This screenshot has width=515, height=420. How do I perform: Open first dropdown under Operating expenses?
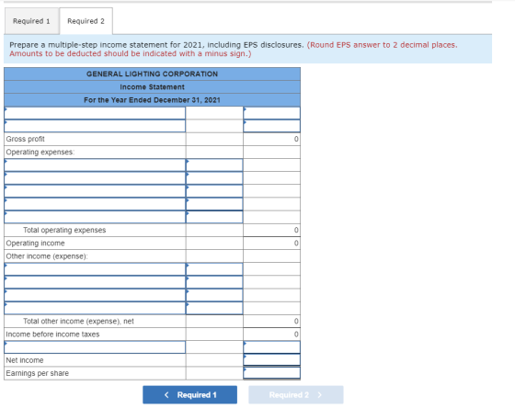(95, 165)
